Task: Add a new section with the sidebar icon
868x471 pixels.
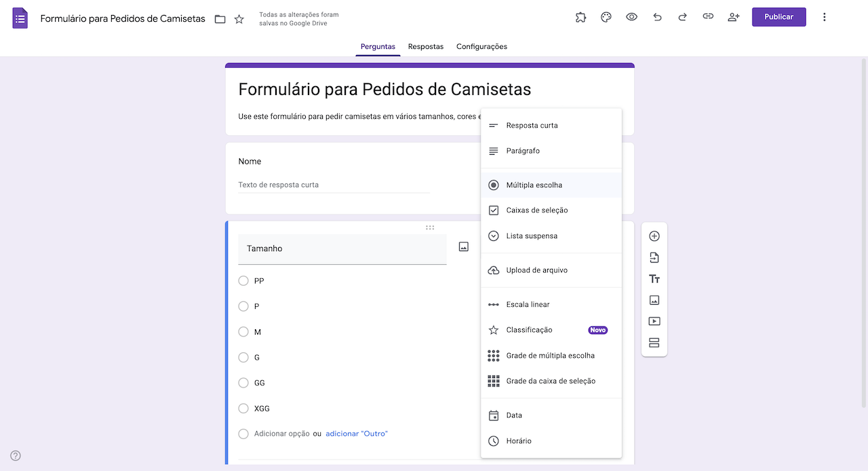Action: tap(654, 343)
